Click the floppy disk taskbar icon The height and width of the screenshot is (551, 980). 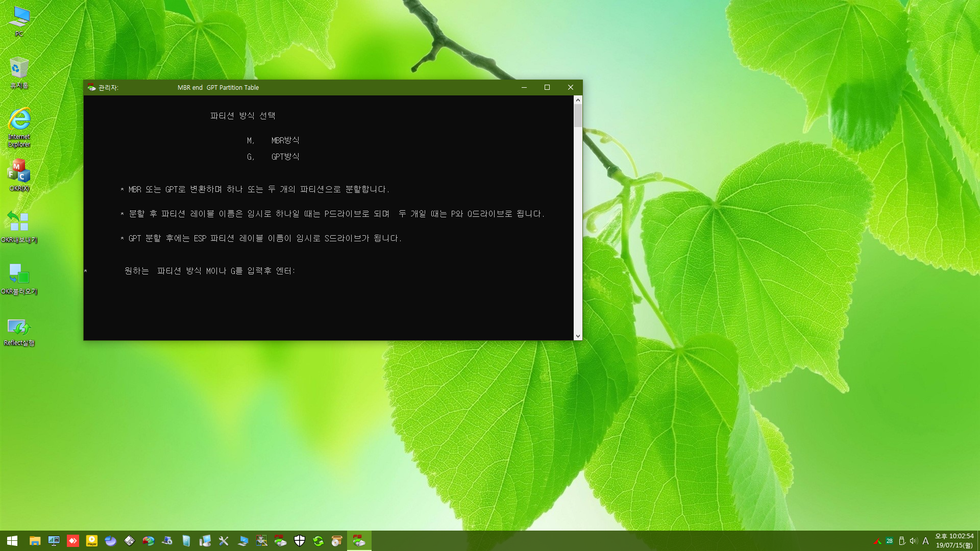tap(130, 541)
